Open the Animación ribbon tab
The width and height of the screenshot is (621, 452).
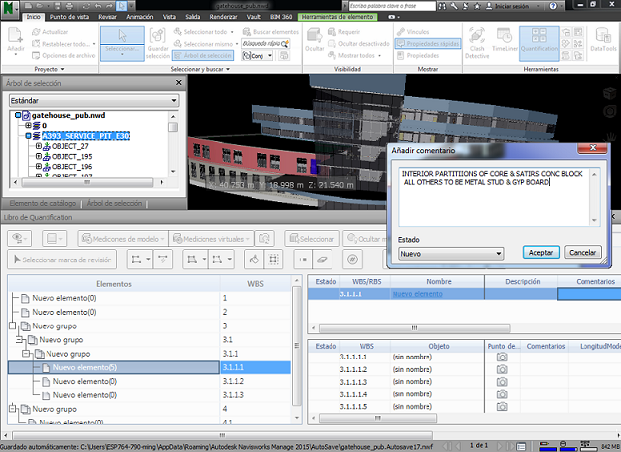[x=139, y=17]
